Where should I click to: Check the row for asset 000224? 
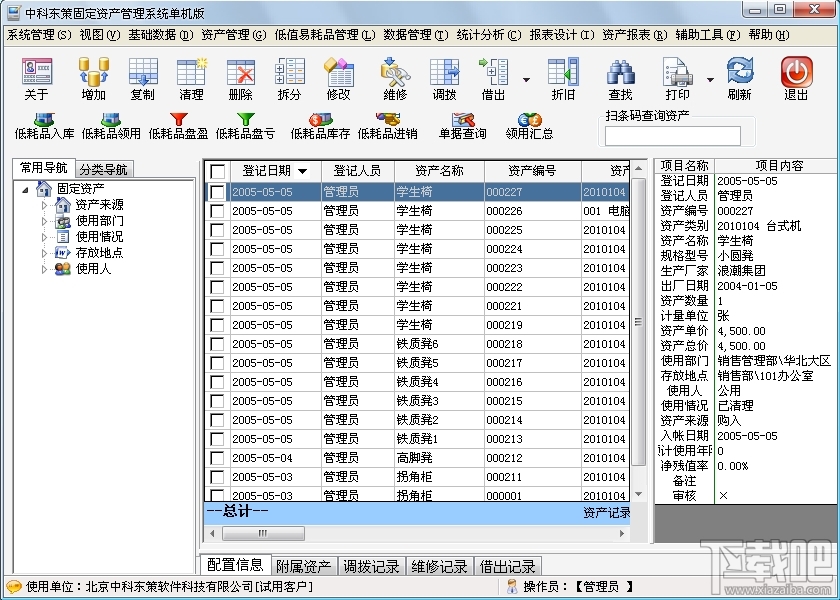[x=218, y=249]
